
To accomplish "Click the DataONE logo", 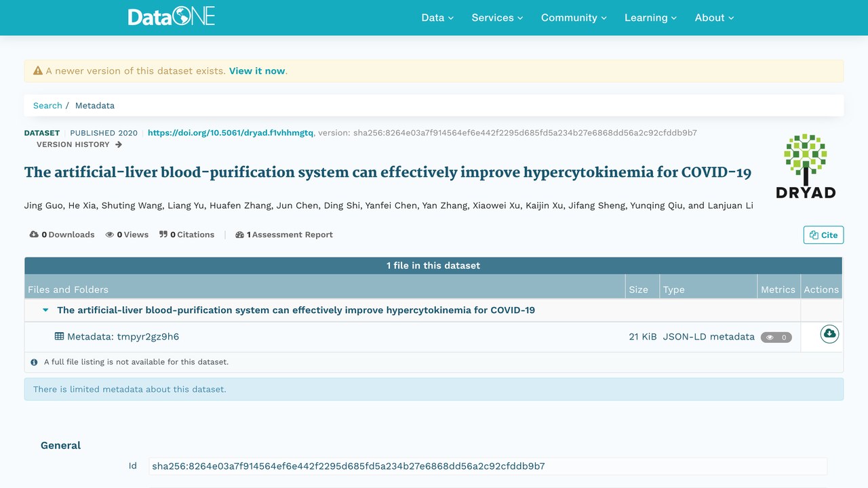I will (x=172, y=17).
